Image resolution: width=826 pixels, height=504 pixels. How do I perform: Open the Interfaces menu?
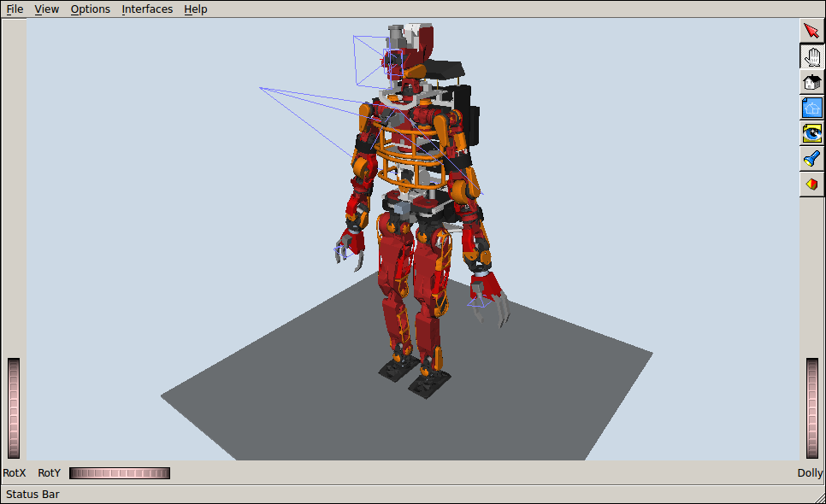click(x=147, y=9)
